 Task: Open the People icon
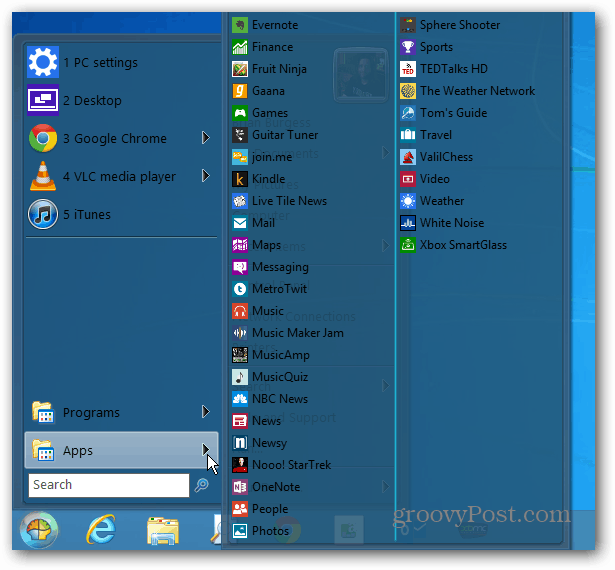click(x=240, y=508)
